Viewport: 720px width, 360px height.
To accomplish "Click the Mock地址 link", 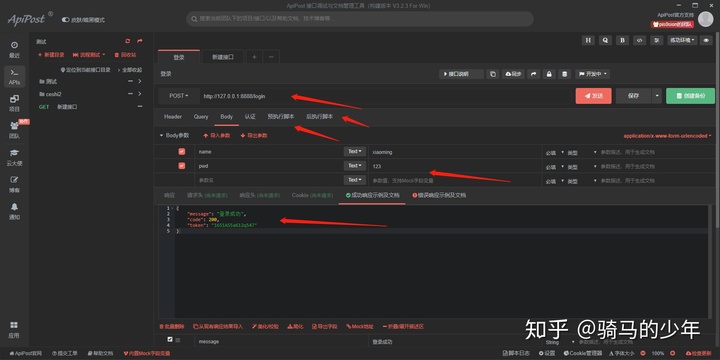I will tap(360, 326).
